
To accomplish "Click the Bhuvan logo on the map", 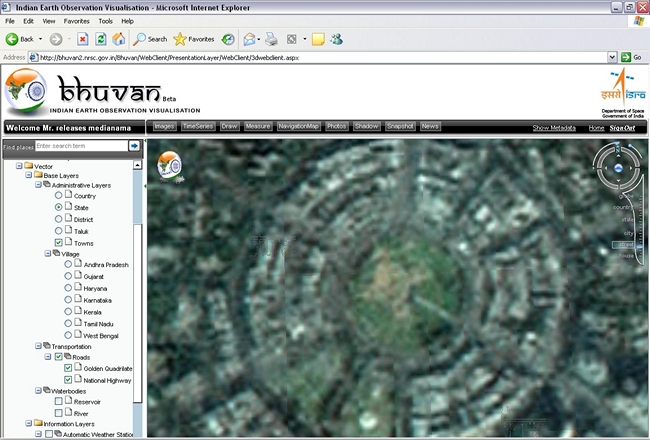I will coord(170,164).
